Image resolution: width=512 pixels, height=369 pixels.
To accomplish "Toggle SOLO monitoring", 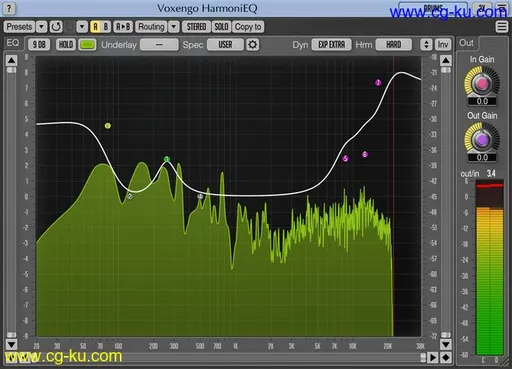I will click(221, 27).
